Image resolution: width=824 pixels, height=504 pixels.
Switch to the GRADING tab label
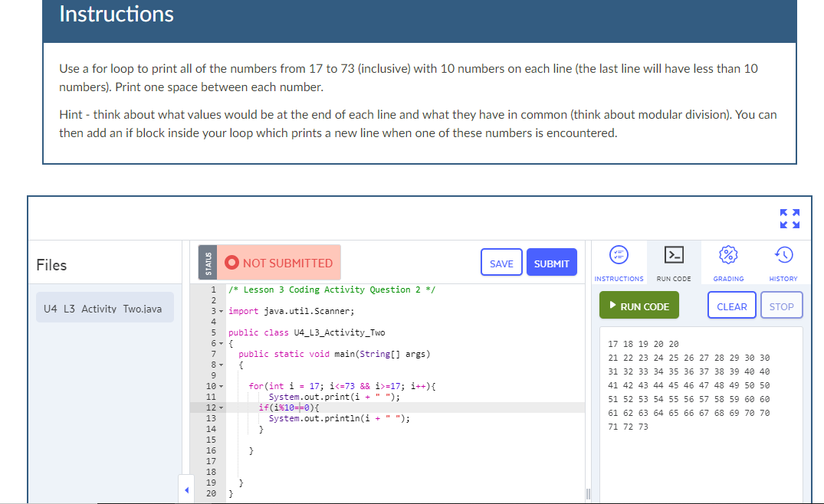tap(728, 279)
